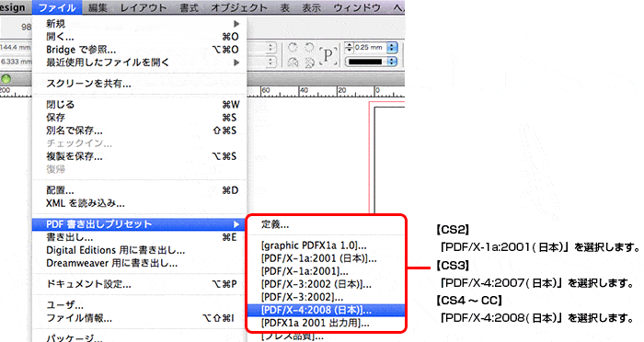
Task: Click the P transform preview indicator
Action: (x=328, y=55)
